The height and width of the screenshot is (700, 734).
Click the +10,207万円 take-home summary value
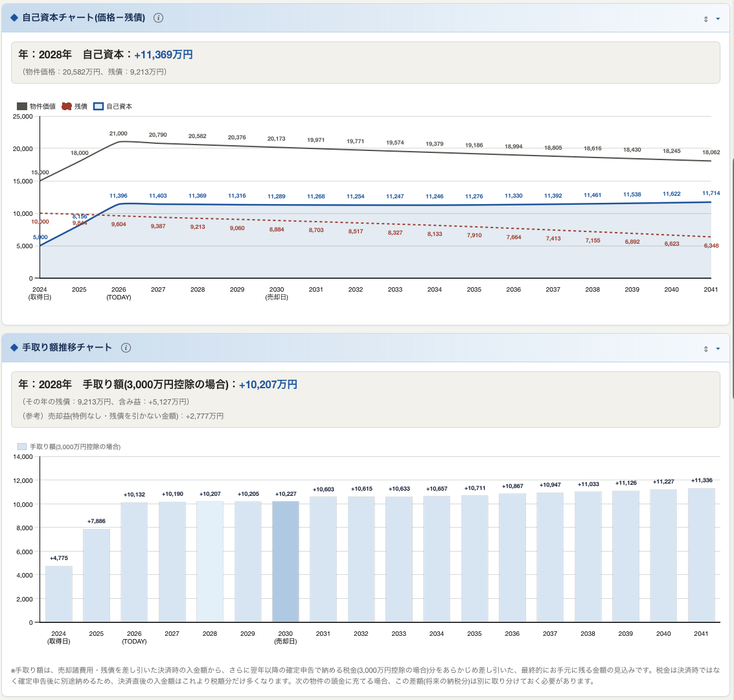click(x=268, y=384)
